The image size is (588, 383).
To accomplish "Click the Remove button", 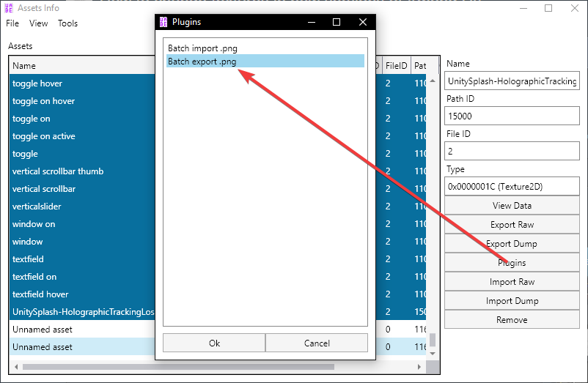I will tap(512, 320).
